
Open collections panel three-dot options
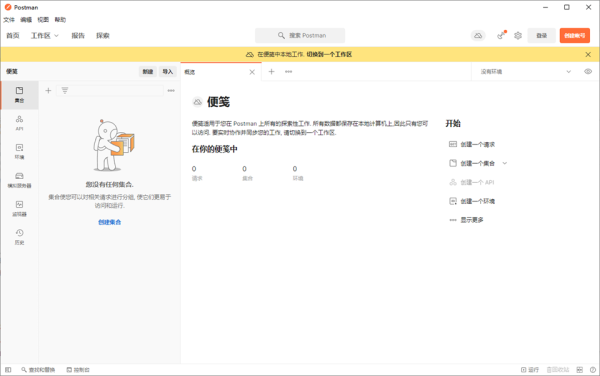[171, 91]
